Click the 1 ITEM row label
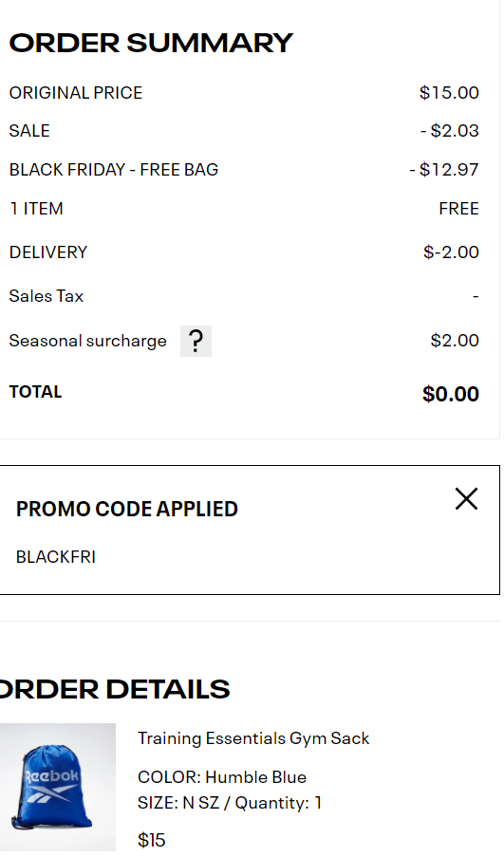 click(36, 209)
